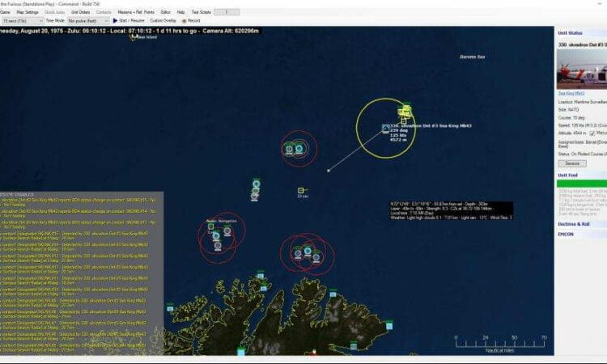Click the numbered button right of Test Scripts

(227, 12)
